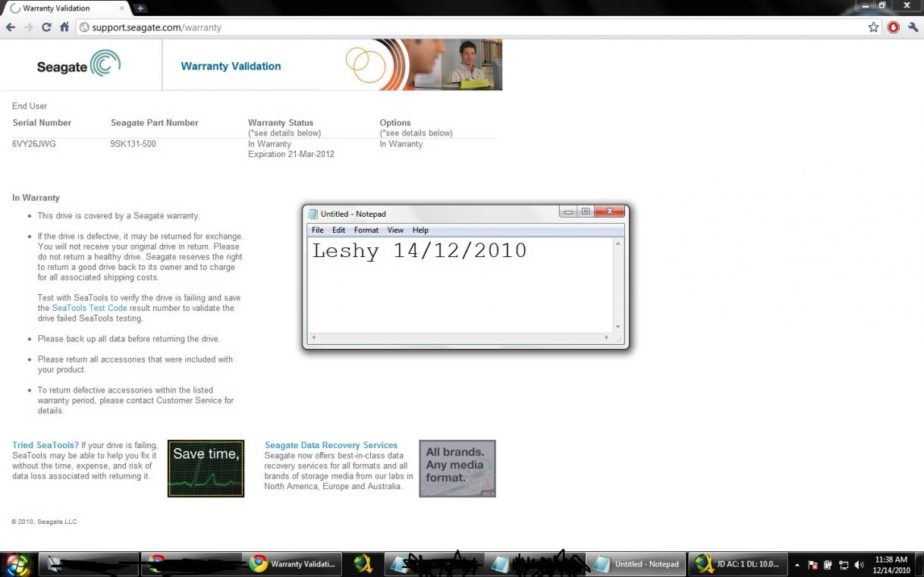924x577 pixels.
Task: Open Notepad Edit menu
Action: [x=338, y=230]
